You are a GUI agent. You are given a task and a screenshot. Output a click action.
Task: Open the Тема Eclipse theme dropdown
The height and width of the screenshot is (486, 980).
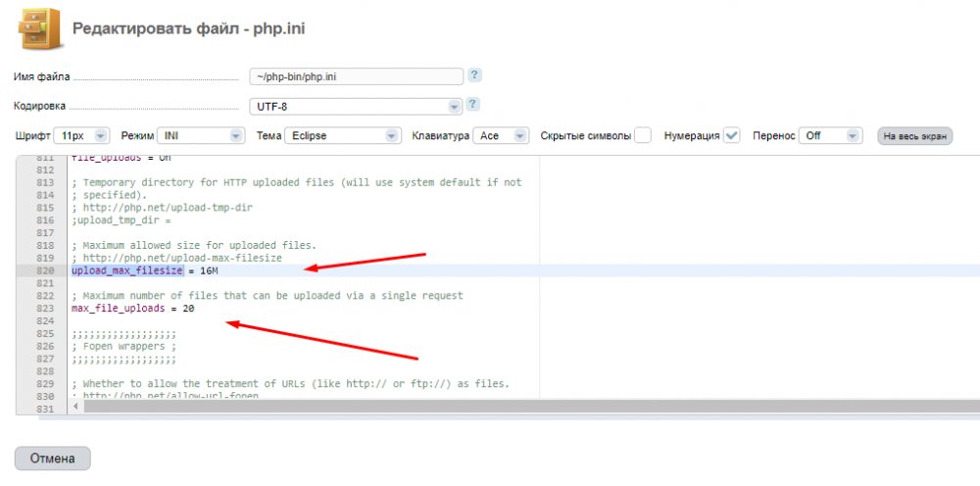click(342, 136)
